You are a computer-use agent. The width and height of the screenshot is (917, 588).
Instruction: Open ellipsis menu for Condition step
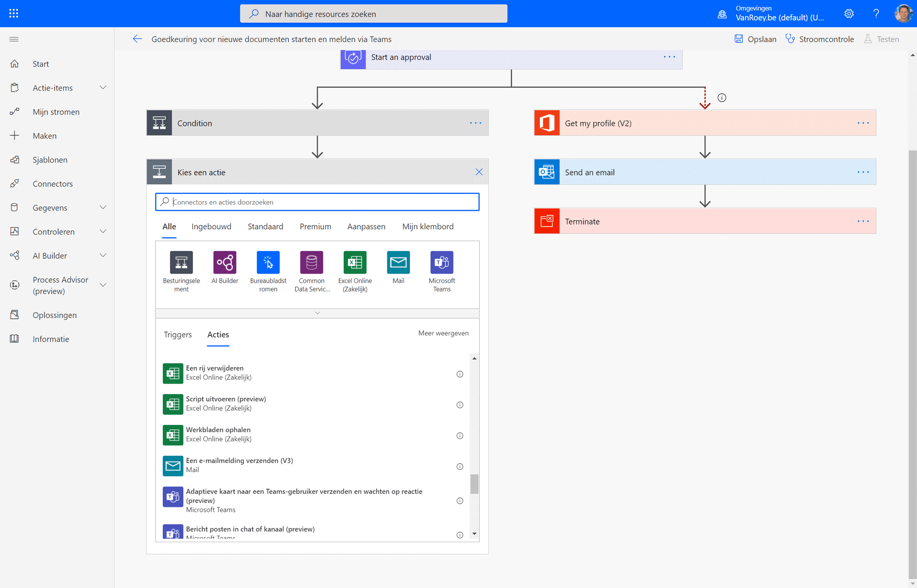[x=475, y=123]
